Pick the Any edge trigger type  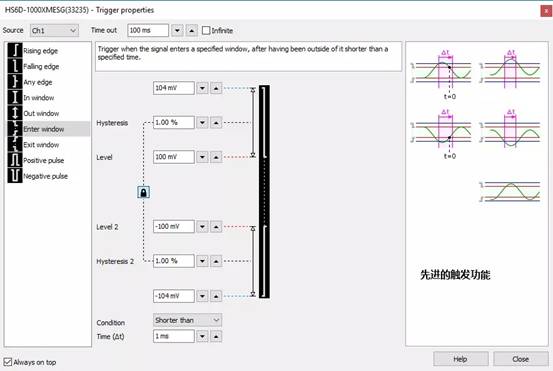pos(15,82)
